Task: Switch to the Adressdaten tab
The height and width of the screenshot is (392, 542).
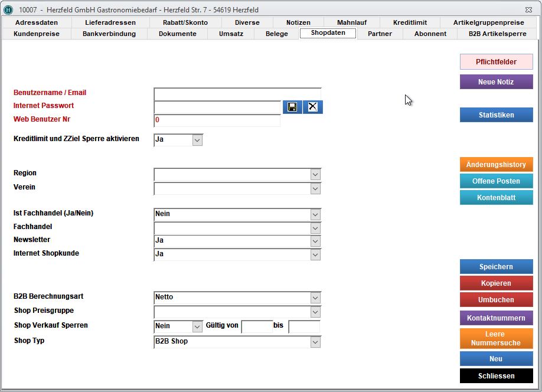Action: [x=36, y=22]
